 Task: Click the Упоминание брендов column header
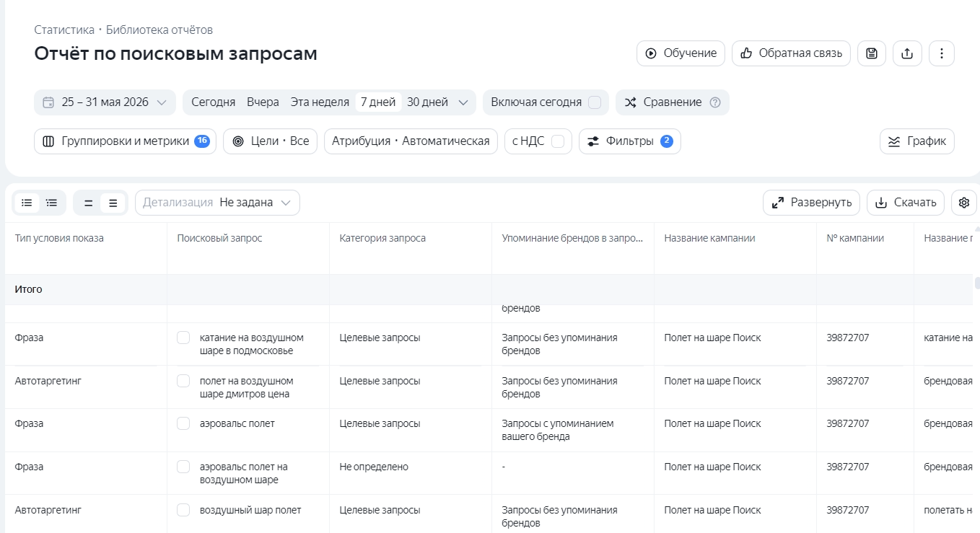click(x=572, y=238)
